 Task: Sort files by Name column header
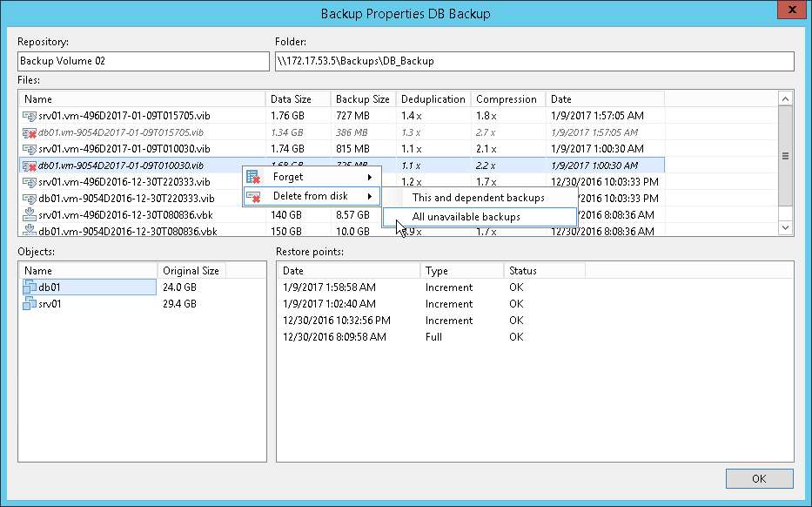pos(143,99)
